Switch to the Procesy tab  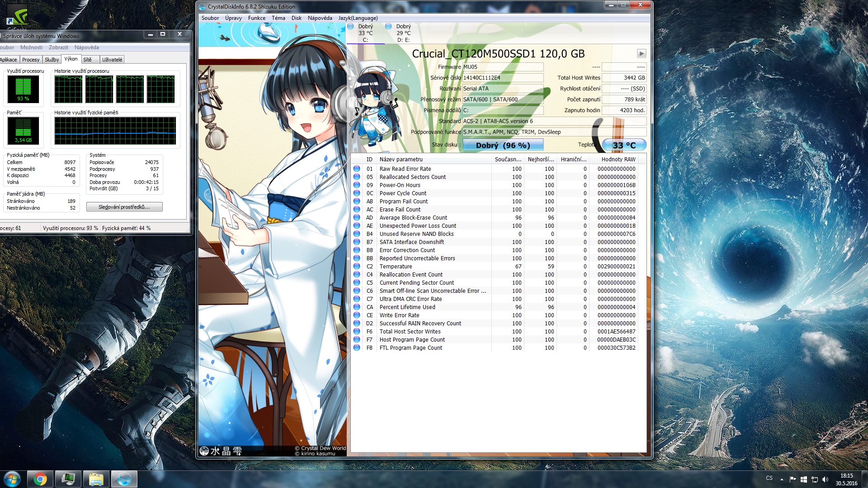click(x=31, y=60)
